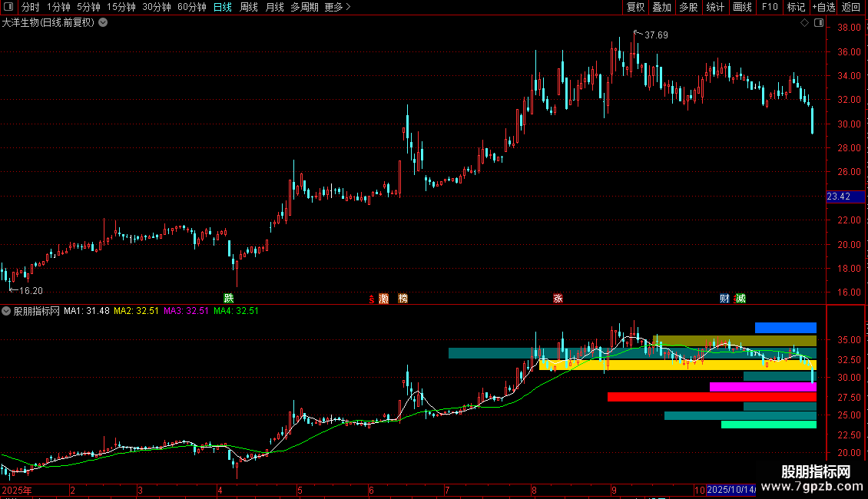Click month 3 on the time axis
Image resolution: width=868 pixels, height=499 pixels.
[x=140, y=490]
